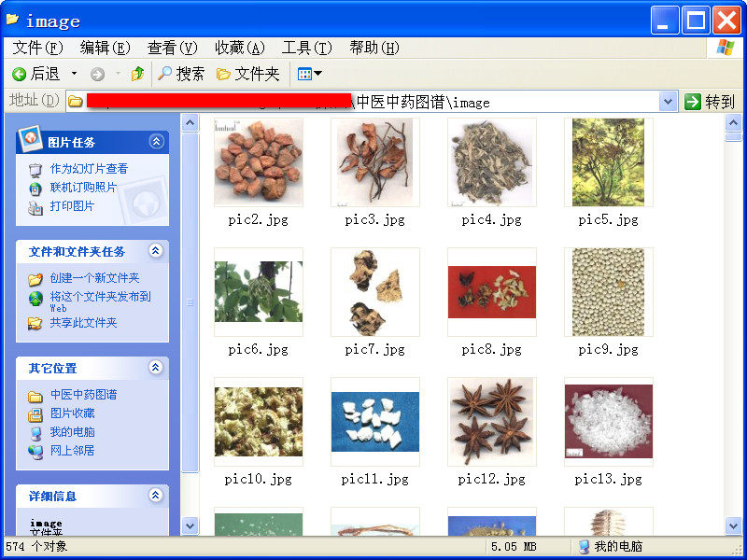747x560 pixels.
Task: Open the 工具(T) menu
Action: point(307,48)
